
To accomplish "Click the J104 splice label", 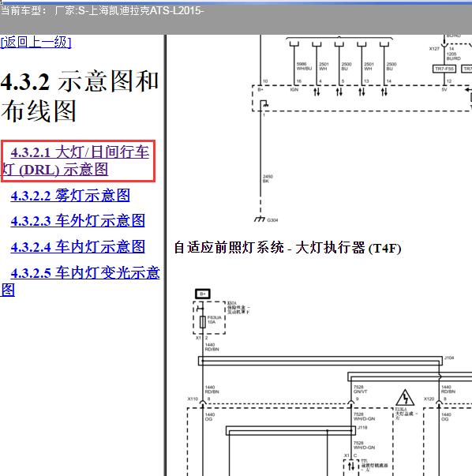I will pos(449,358).
